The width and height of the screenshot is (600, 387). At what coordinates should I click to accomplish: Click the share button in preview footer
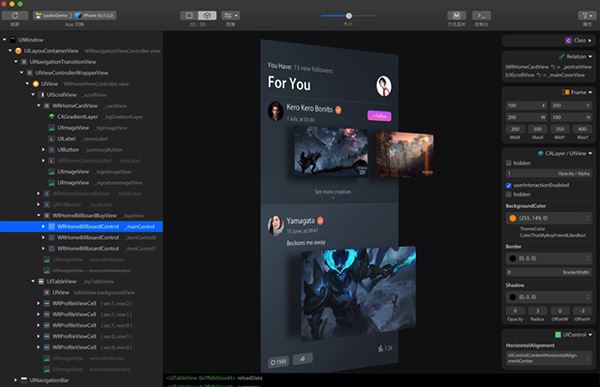tap(303, 359)
